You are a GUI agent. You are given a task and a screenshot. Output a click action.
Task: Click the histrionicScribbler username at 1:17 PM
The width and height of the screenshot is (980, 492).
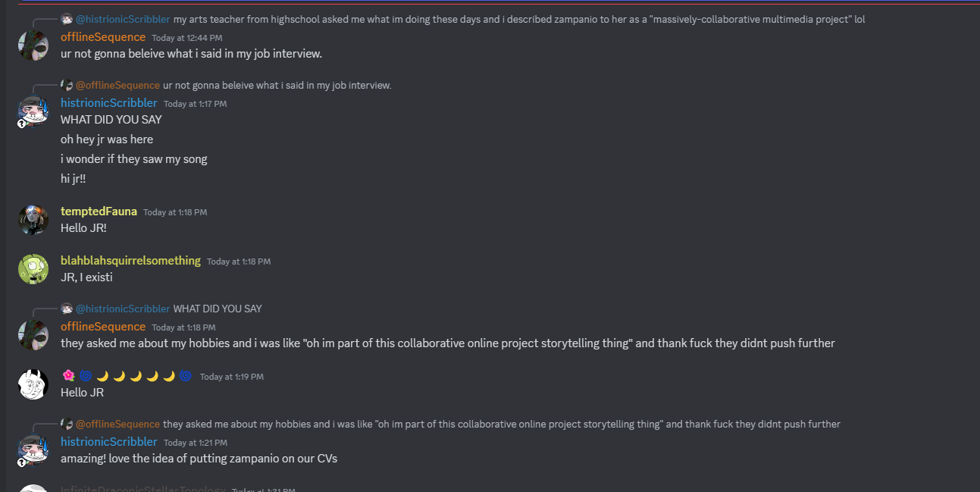[x=109, y=103]
